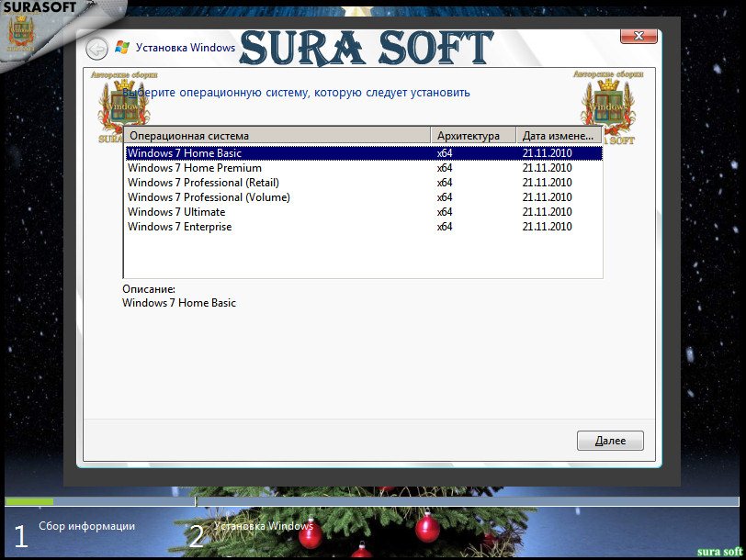The height and width of the screenshot is (560, 746).
Task: Sort by Дата измене... column header
Action: point(559,136)
